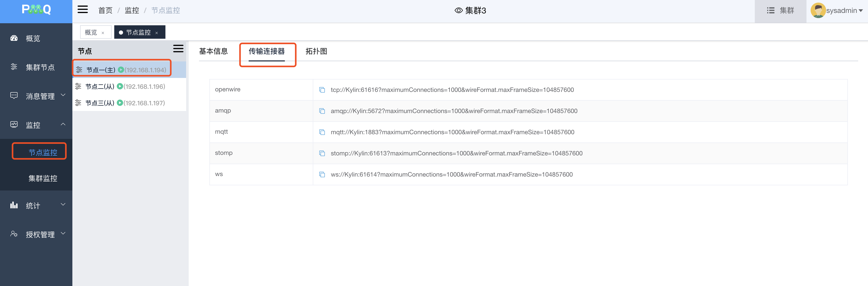Image resolution: width=868 pixels, height=286 pixels.
Task: Switch to the 基本信息 tab
Action: pyautogui.click(x=213, y=51)
